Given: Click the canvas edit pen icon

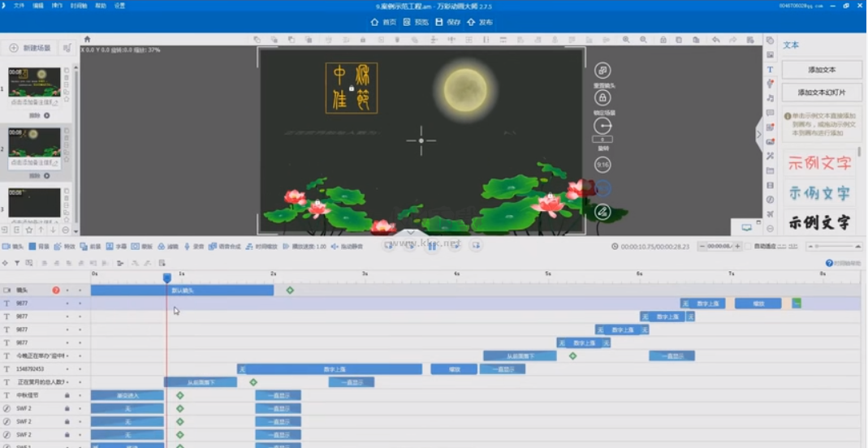Looking at the screenshot, I should pos(602,212).
